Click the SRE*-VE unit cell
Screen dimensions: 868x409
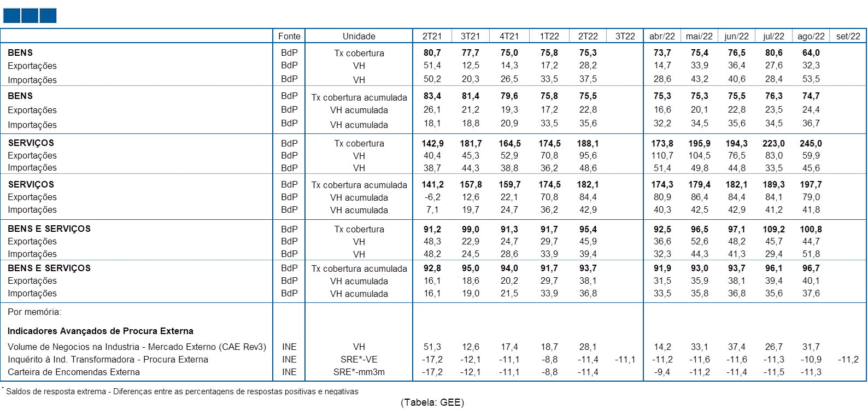[359, 359]
